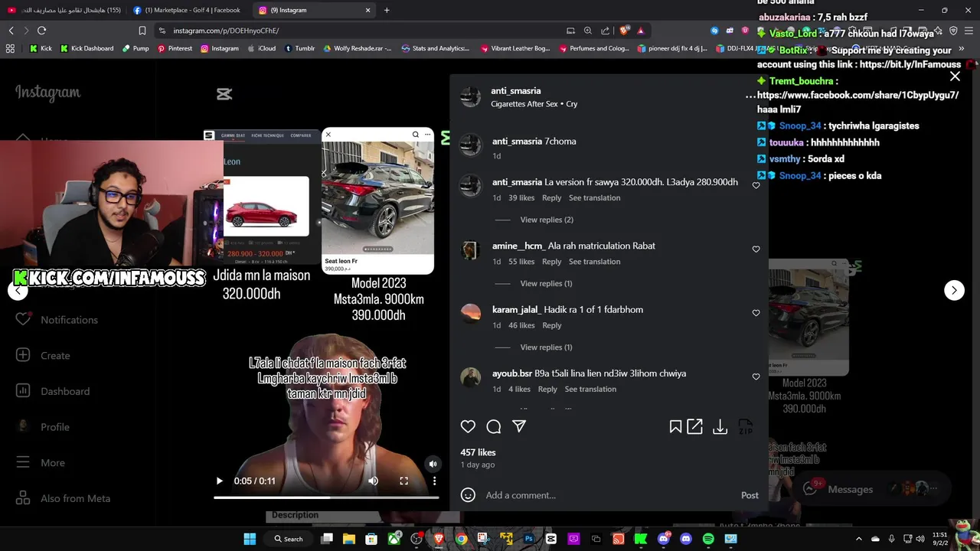Open Brave Shields lion icon

pyautogui.click(x=625, y=31)
